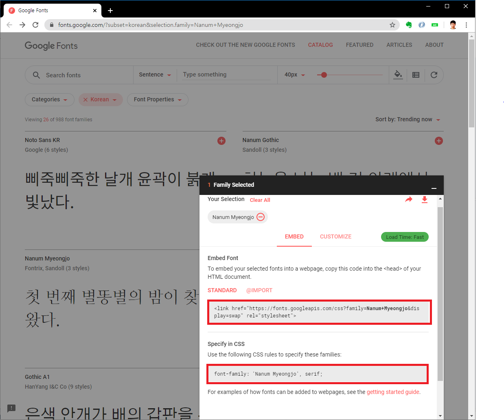Screen dimensions: 504x420
Task: Click the font size slider track
Action: click(x=350, y=75)
